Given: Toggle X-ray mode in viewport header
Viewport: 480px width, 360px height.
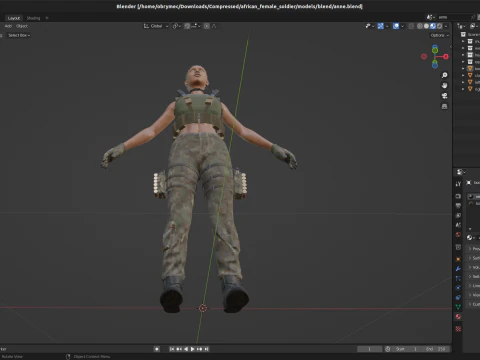Looking at the screenshot, I should [411, 26].
